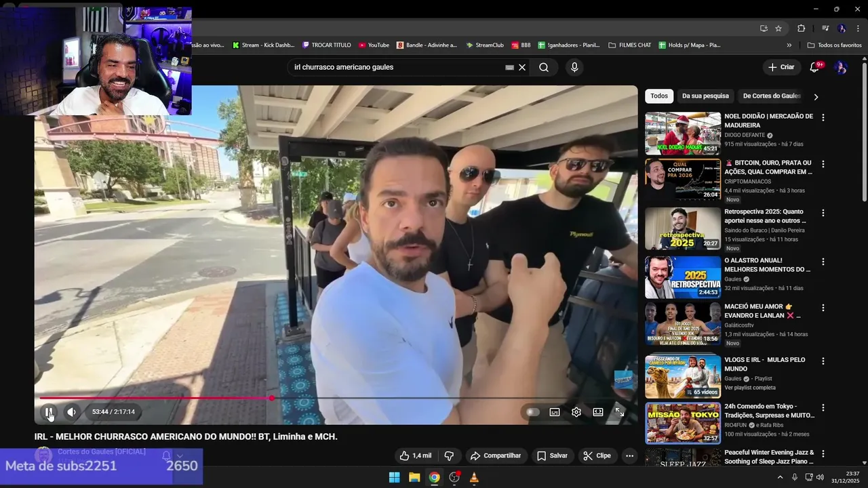Click Ver playlist completa link

pyautogui.click(x=750, y=388)
